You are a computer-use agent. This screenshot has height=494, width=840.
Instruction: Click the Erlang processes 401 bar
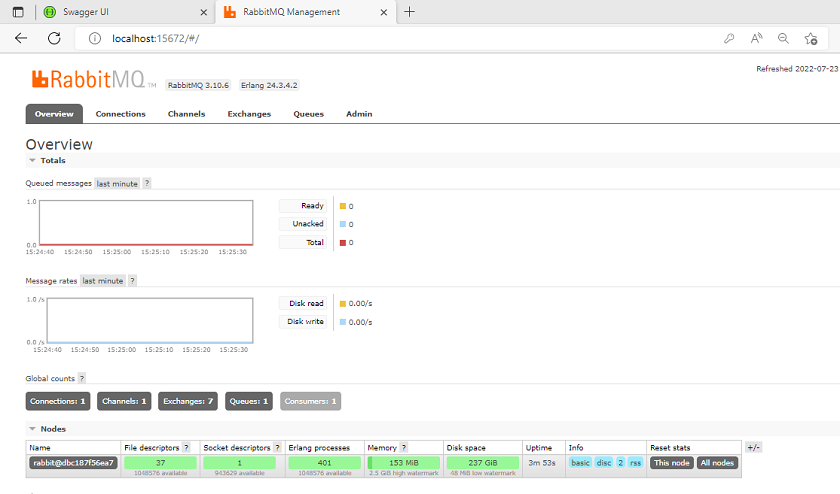[x=325, y=462]
